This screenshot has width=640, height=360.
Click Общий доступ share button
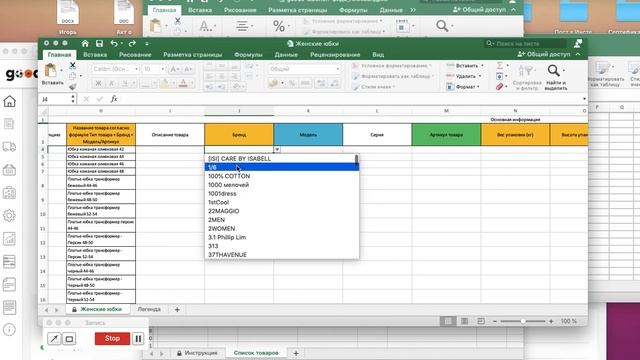coord(544,54)
